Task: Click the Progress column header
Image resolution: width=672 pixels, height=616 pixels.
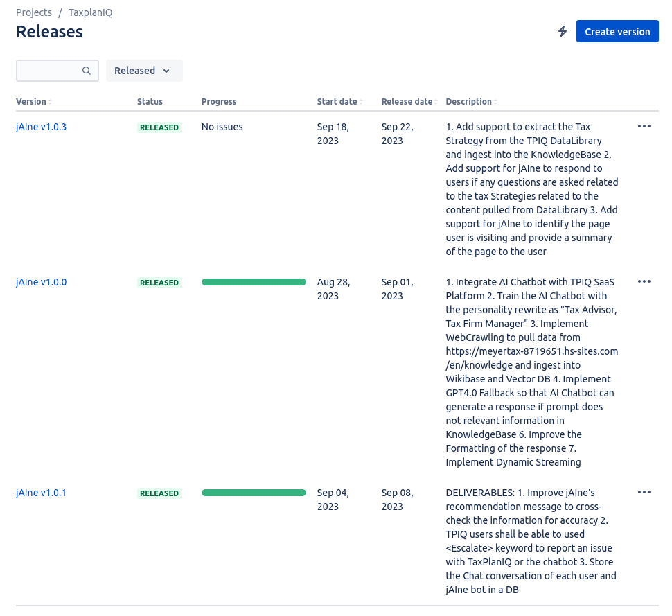Action: point(219,102)
